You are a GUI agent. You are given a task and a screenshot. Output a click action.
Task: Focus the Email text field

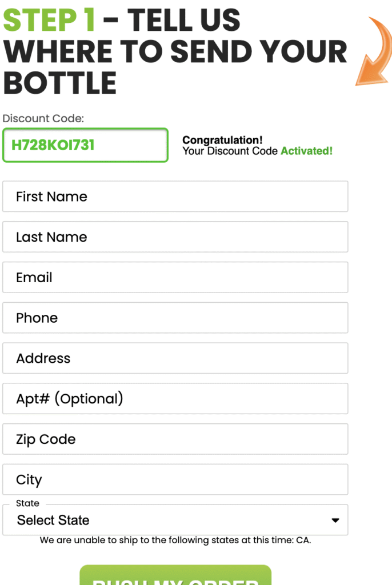click(175, 278)
